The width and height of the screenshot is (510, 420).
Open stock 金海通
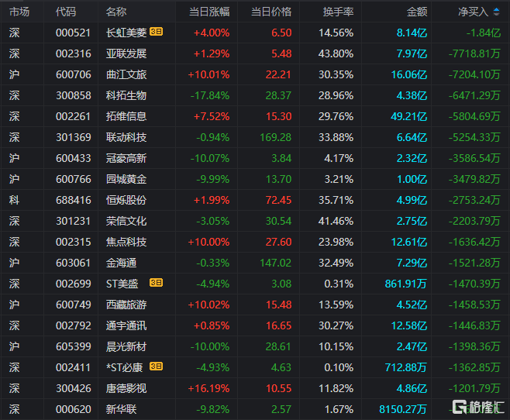pyautogui.click(x=122, y=263)
